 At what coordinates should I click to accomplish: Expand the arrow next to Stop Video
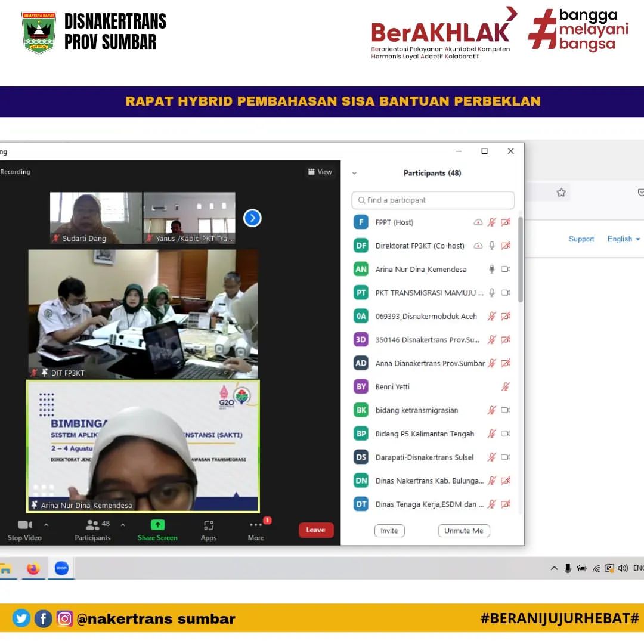click(47, 525)
